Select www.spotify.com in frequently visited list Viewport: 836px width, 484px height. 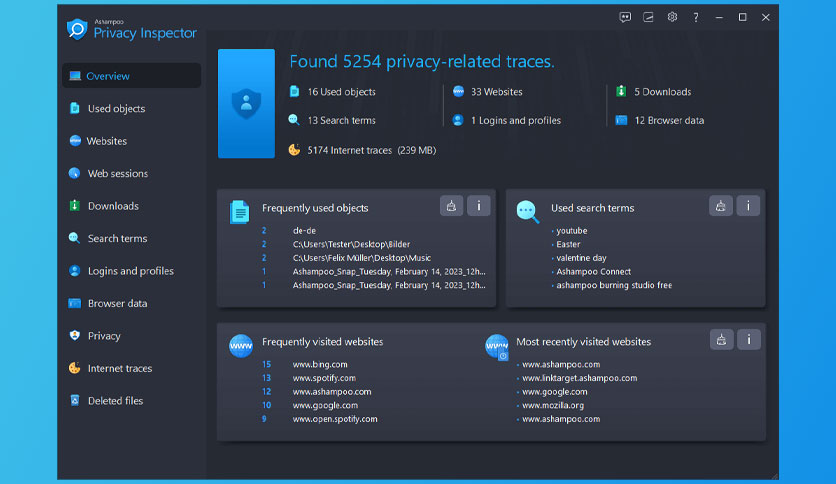click(324, 378)
